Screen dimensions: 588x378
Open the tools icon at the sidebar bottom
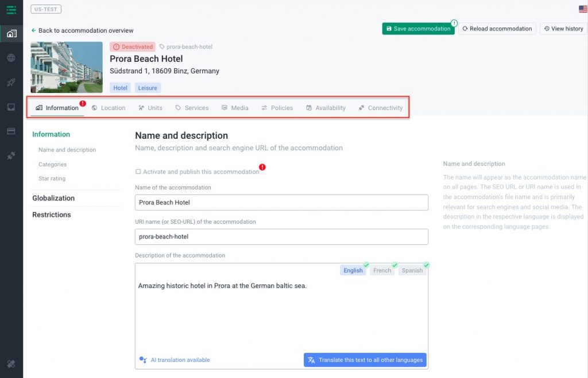pyautogui.click(x=11, y=364)
